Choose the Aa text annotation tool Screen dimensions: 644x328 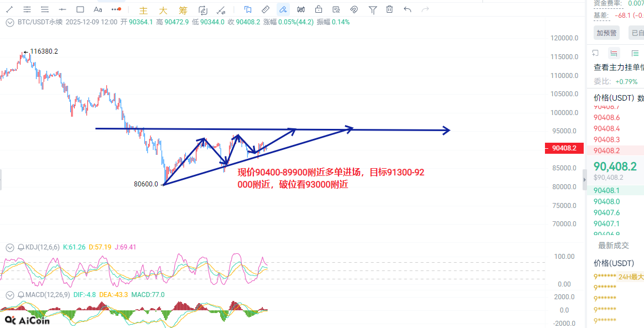click(x=98, y=9)
